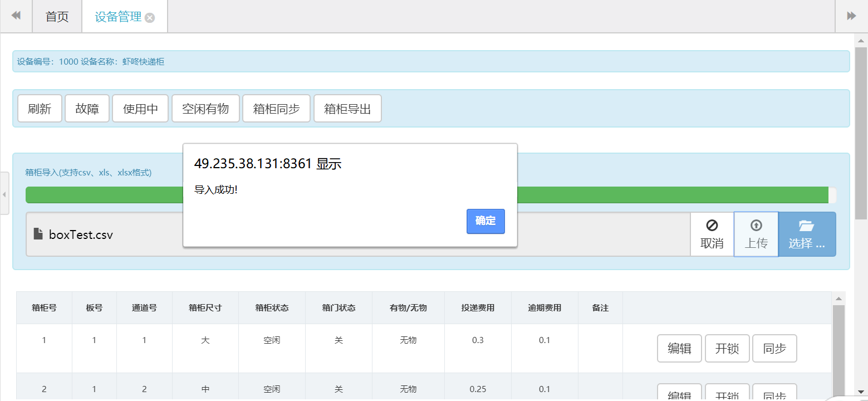The width and height of the screenshot is (868, 401).
Task: Click the 上传 upload button
Action: pos(756,234)
